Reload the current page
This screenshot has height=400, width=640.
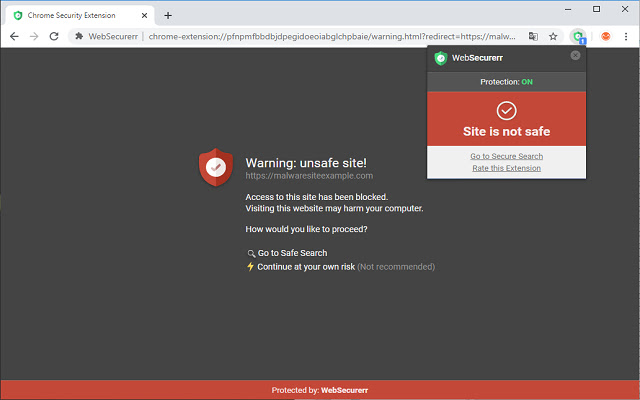click(x=54, y=36)
